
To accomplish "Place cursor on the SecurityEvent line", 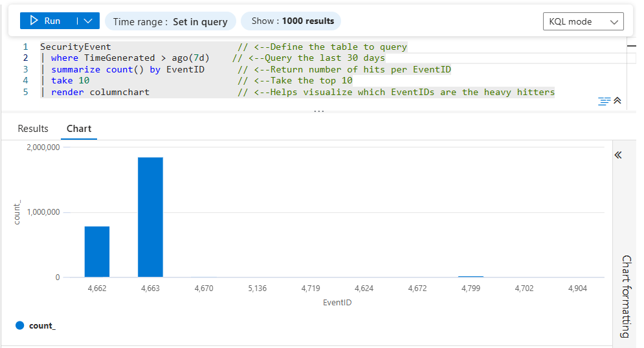I will pos(76,47).
